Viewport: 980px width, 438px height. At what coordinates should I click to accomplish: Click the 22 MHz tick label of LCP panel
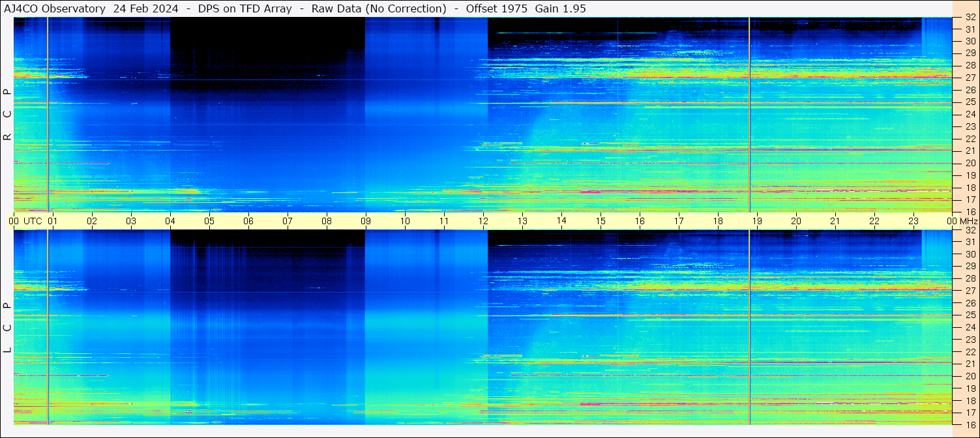point(970,352)
